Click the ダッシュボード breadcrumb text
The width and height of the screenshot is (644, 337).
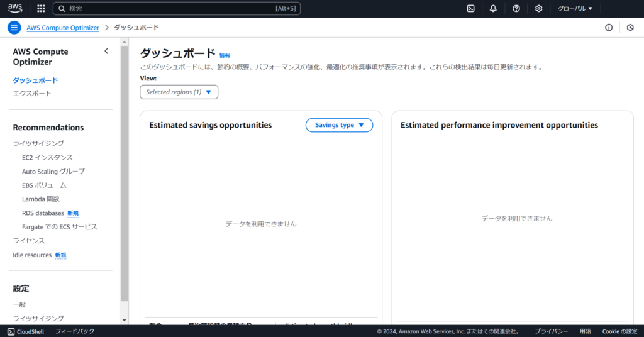(x=136, y=28)
